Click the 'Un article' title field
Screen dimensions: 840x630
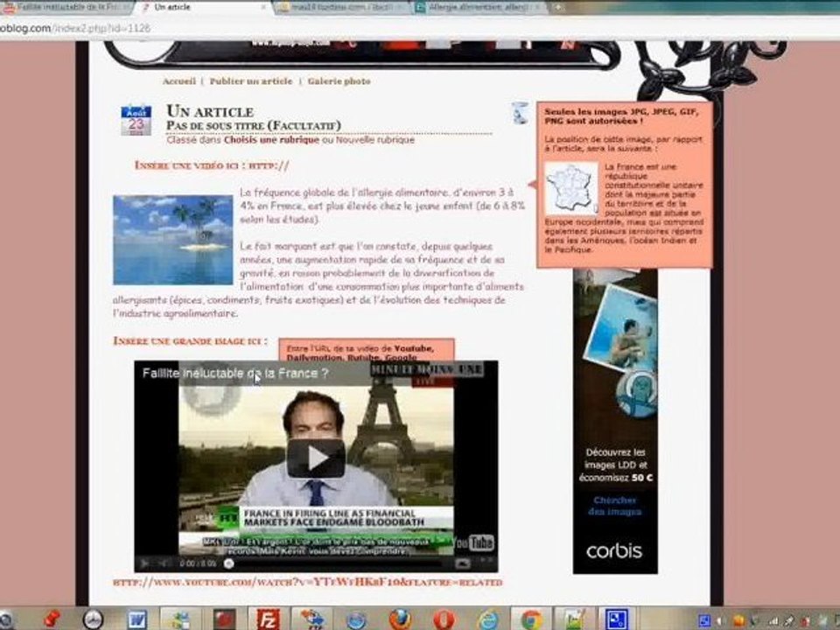pyautogui.click(x=210, y=111)
